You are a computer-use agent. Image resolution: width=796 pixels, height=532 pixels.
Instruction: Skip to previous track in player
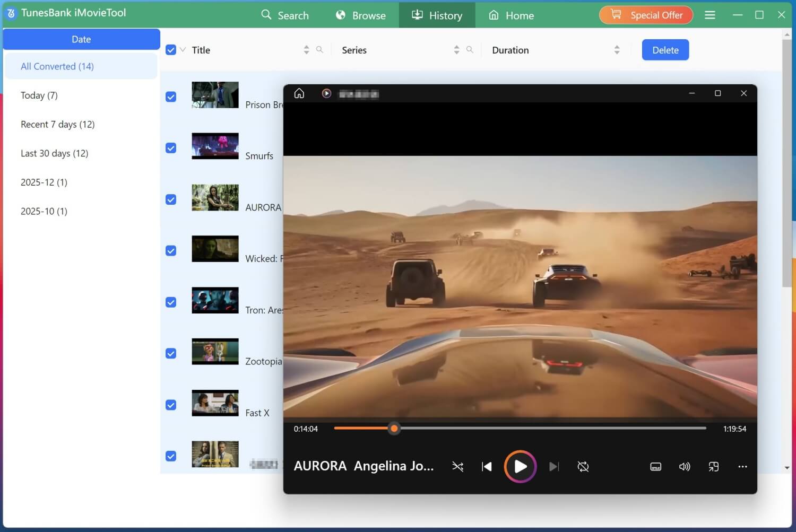[487, 467]
